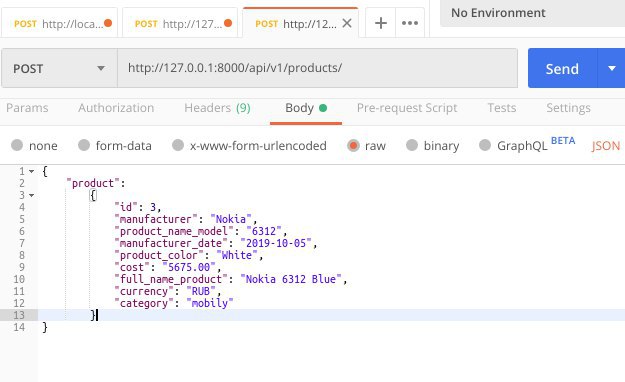Open the Settings tab
Image resolution: width=625 pixels, height=382 pixels.
(568, 108)
